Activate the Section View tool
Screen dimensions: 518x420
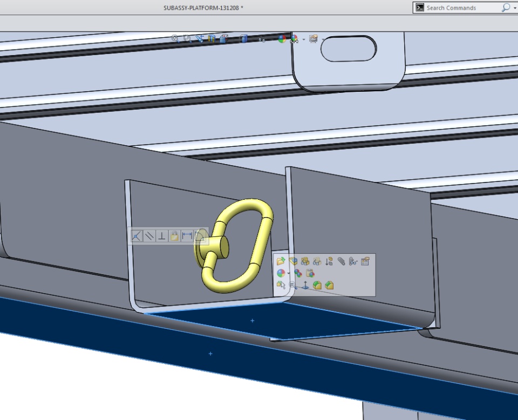coord(212,39)
